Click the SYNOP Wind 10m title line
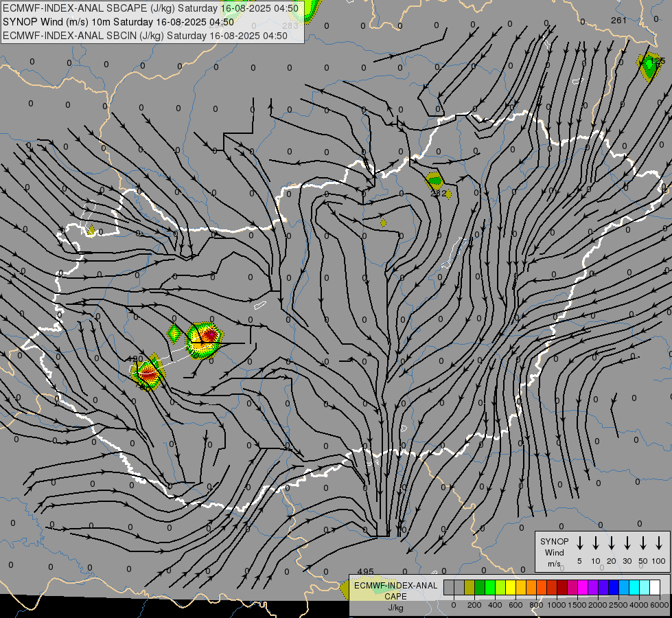 (x=118, y=22)
